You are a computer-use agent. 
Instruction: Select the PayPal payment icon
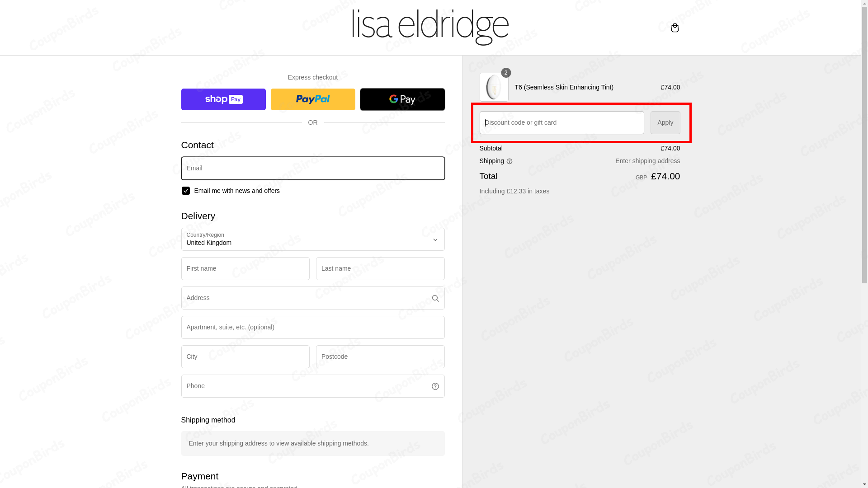pyautogui.click(x=312, y=99)
